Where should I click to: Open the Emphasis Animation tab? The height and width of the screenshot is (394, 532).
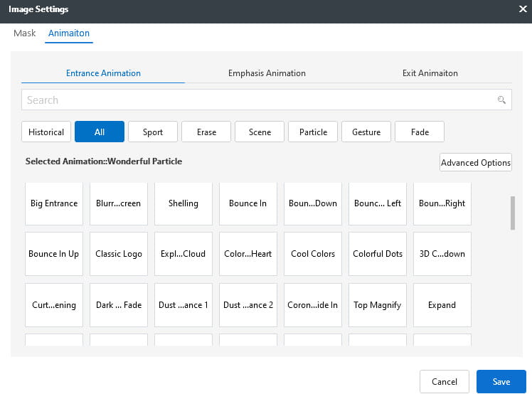tap(267, 73)
